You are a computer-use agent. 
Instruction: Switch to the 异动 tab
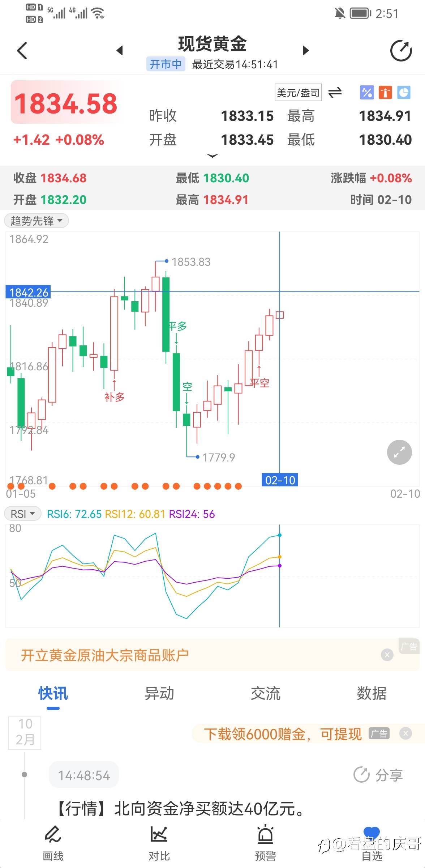pyautogui.click(x=159, y=694)
